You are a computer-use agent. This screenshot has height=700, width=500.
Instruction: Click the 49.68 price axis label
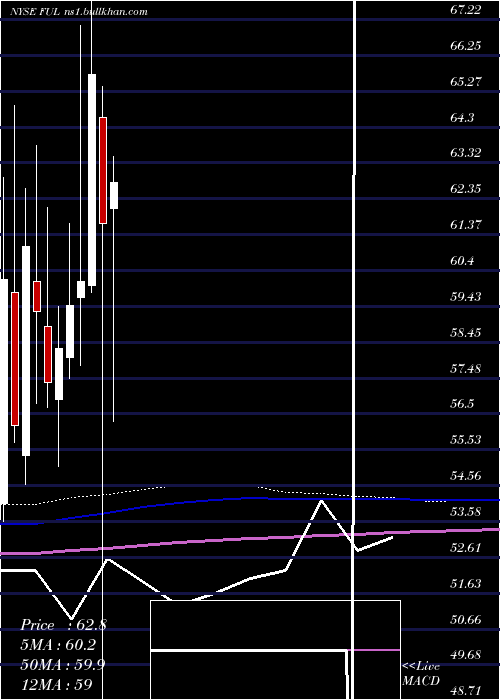click(x=466, y=655)
